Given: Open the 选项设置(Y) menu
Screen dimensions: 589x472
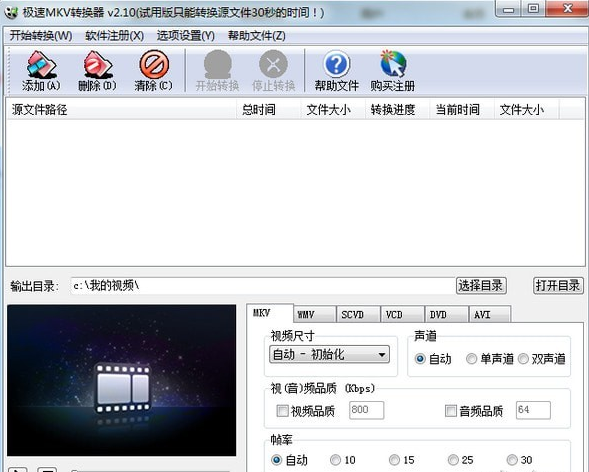Looking at the screenshot, I should tap(186, 36).
